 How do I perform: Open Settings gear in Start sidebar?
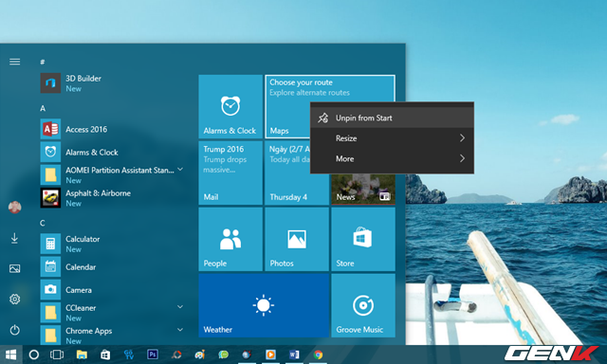tap(15, 299)
